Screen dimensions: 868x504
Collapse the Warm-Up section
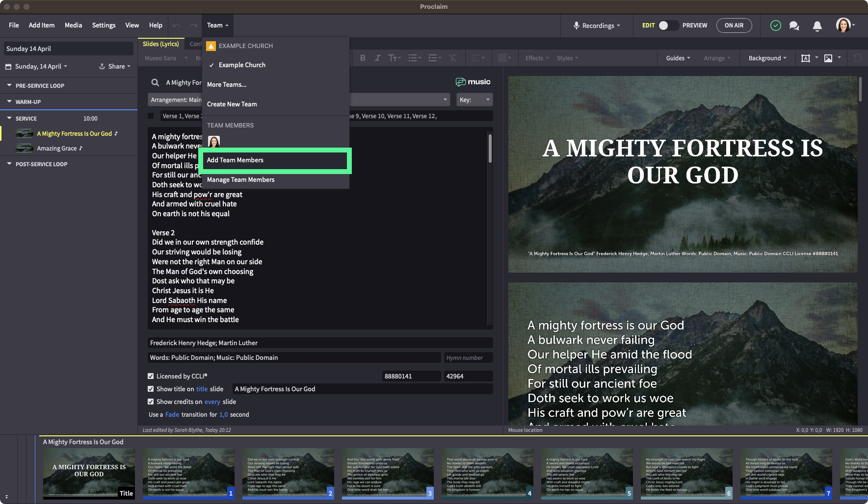9,101
